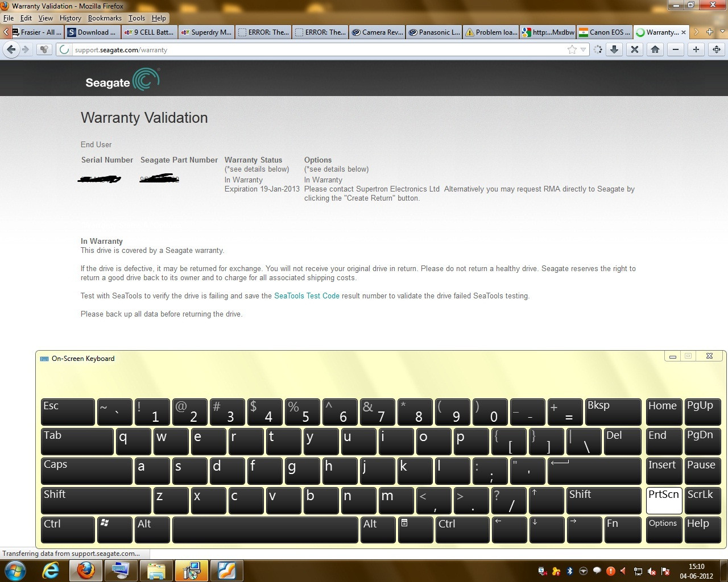The width and height of the screenshot is (728, 582).
Task: Switch to the Panasonic L tab
Action: (x=433, y=32)
